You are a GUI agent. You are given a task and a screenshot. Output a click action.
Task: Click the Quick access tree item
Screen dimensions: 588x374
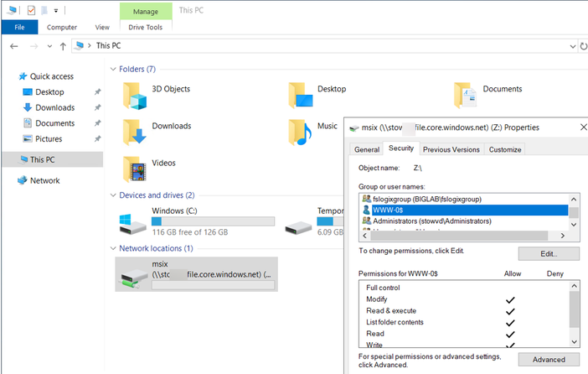(52, 76)
